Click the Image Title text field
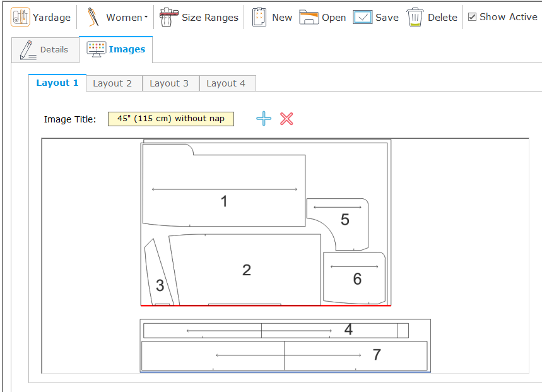The height and width of the screenshot is (392, 542). coord(170,119)
